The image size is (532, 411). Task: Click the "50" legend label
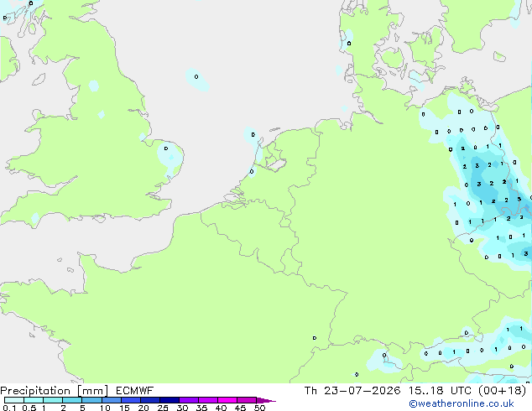pos(259,408)
